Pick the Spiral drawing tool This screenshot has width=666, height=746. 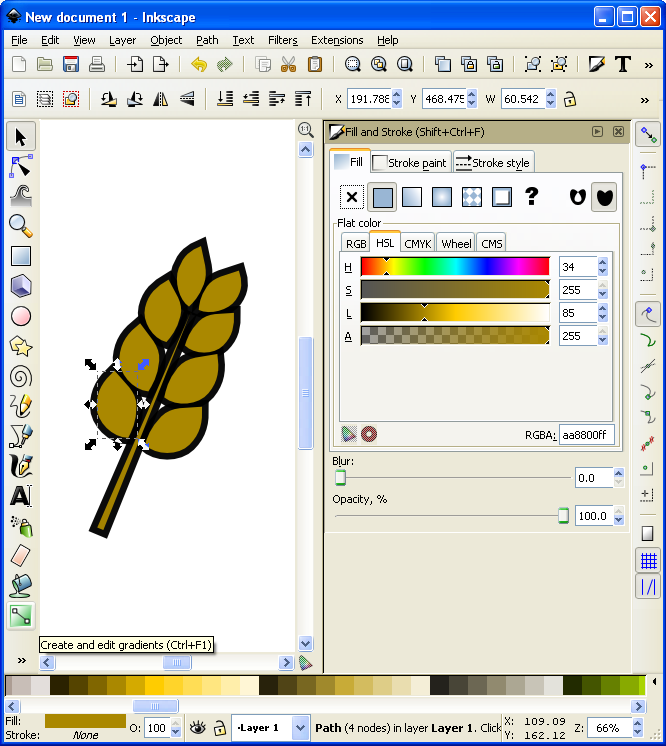point(21,376)
